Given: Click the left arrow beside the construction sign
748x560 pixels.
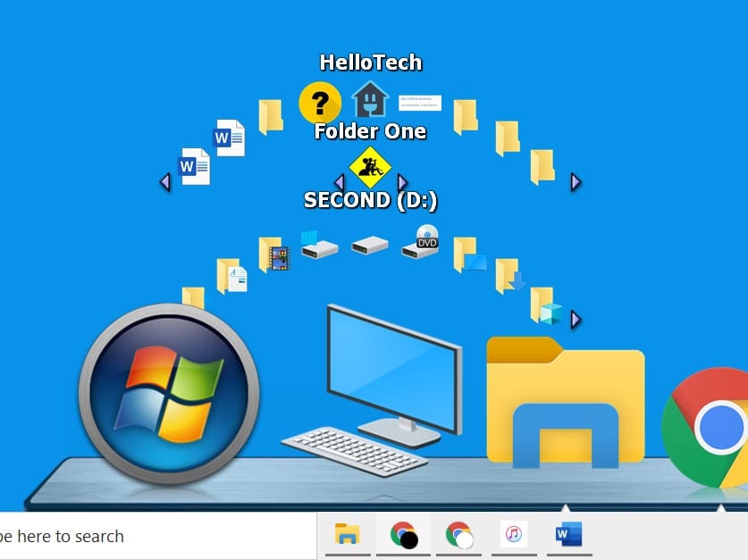Looking at the screenshot, I should (x=339, y=182).
